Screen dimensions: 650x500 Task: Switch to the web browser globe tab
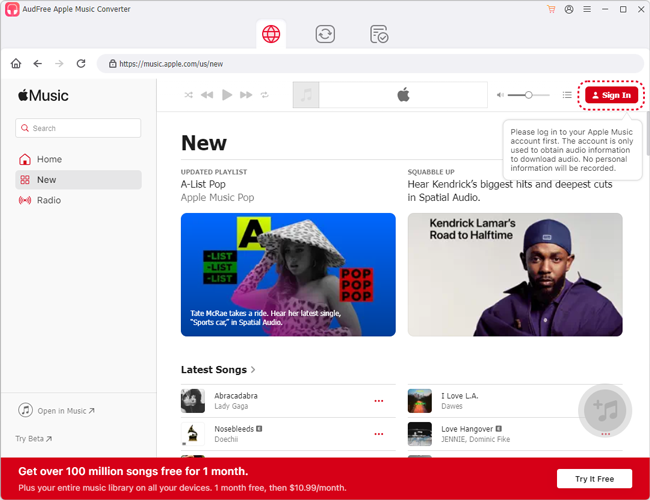point(271,34)
